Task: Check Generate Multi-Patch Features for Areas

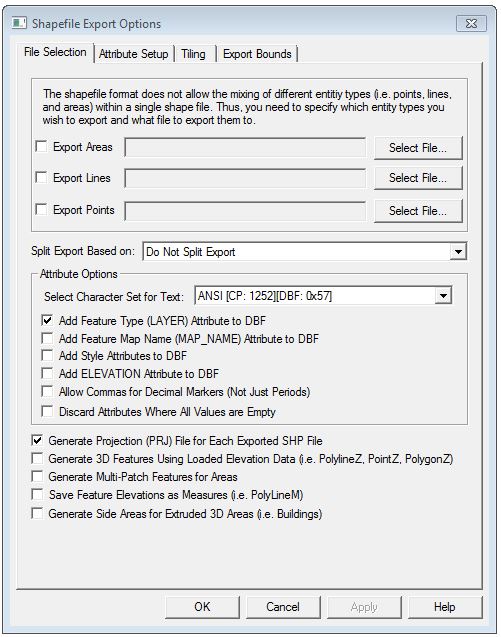Action: tap(37, 476)
